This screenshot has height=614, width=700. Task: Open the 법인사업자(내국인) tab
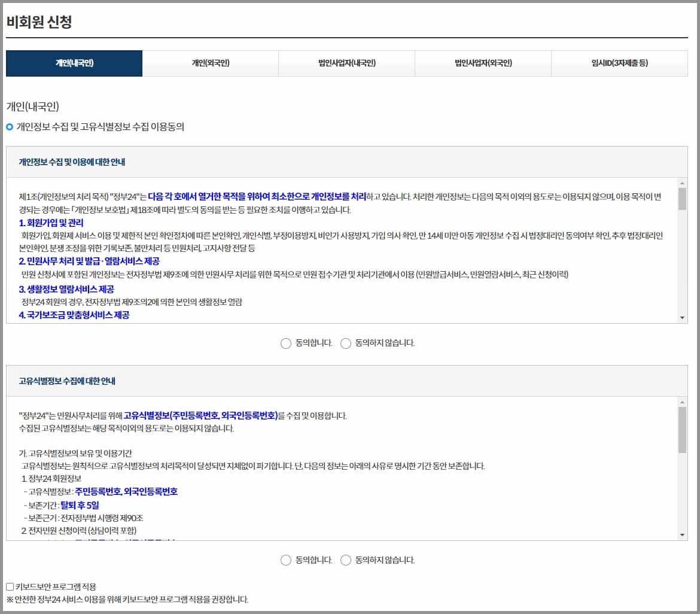point(346,63)
